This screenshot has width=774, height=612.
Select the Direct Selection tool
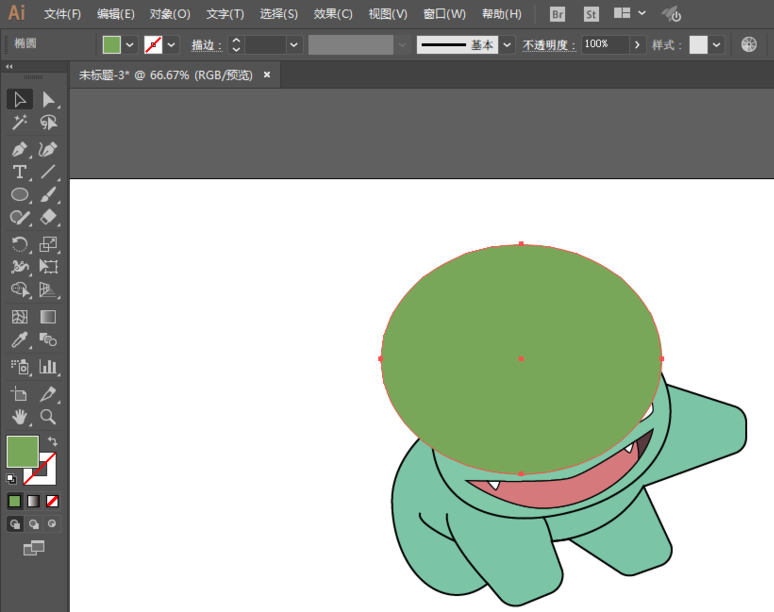[x=48, y=99]
